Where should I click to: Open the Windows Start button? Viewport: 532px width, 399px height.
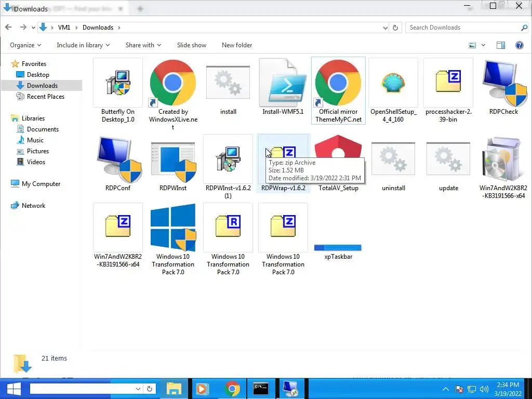14,389
